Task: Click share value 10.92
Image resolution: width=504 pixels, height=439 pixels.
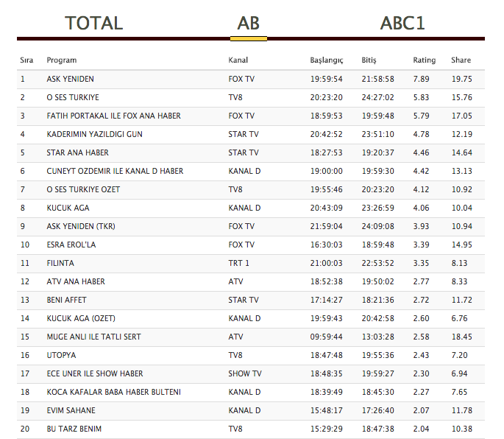Action: [462, 189]
